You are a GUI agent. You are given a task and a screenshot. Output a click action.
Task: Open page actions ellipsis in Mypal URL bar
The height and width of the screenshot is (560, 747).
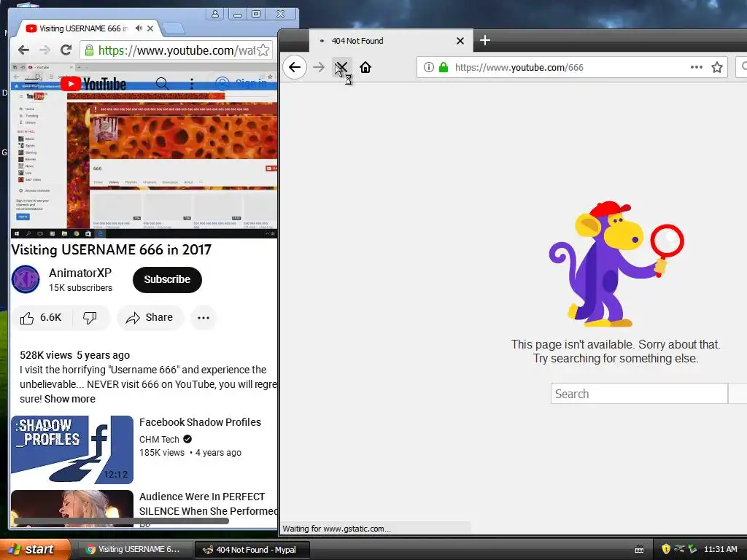point(697,67)
